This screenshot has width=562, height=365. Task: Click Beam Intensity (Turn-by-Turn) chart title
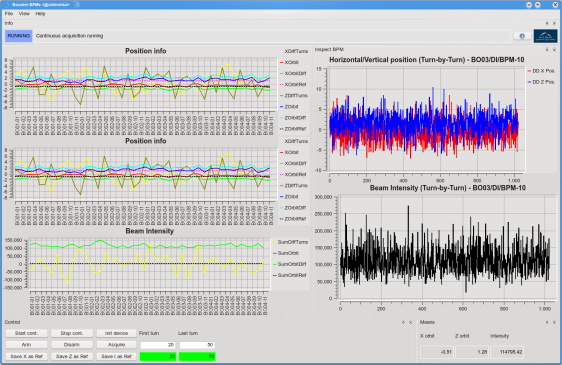tap(448, 188)
